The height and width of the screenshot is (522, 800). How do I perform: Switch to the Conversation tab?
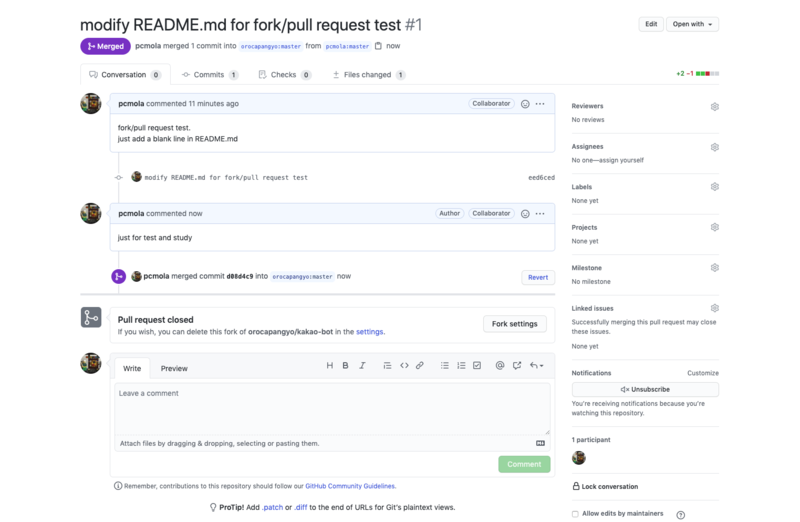125,74
